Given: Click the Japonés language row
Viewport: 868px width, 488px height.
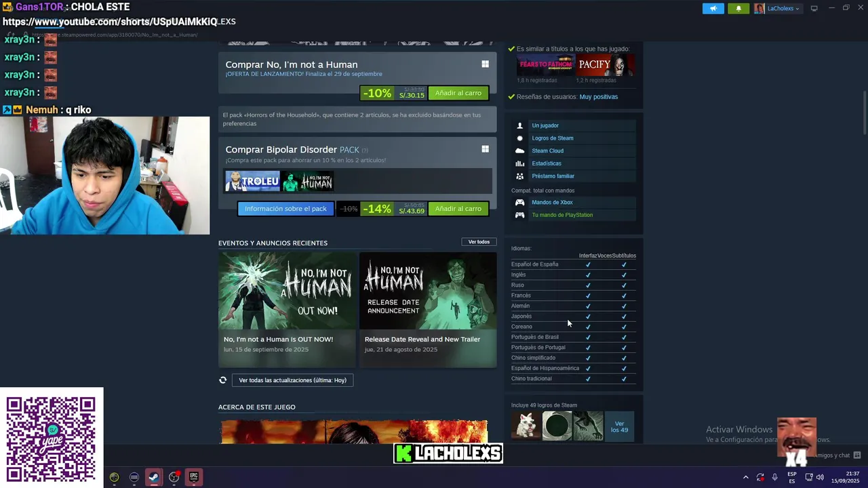Looking at the screenshot, I should [574, 317].
